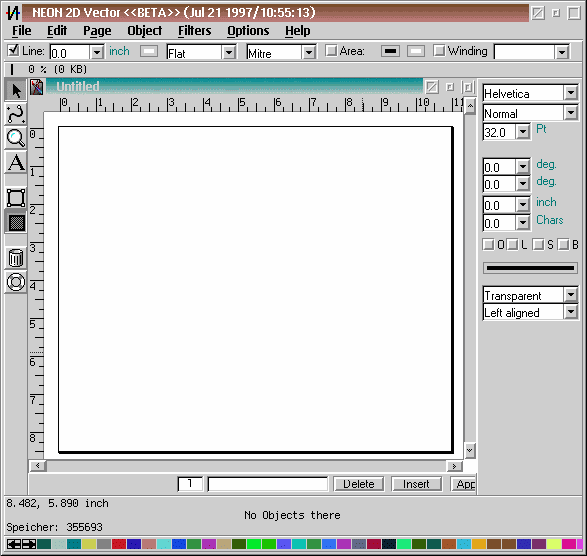Viewport: 587px width, 556px height.
Task: Select the ring circle tool
Action: 16,282
